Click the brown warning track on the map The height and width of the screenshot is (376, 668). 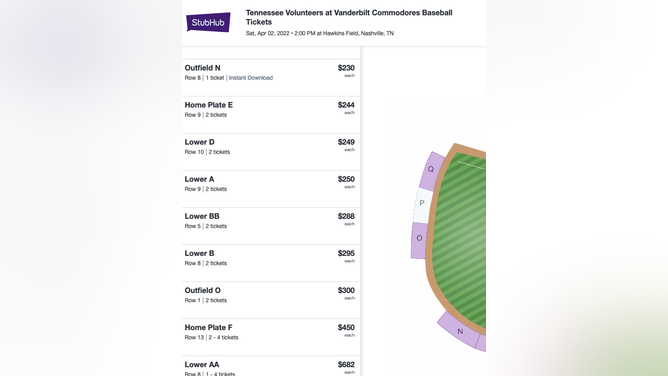429,238
